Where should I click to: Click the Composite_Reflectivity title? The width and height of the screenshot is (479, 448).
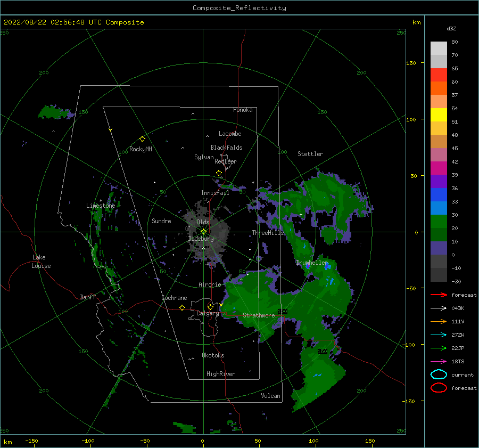[240, 8]
